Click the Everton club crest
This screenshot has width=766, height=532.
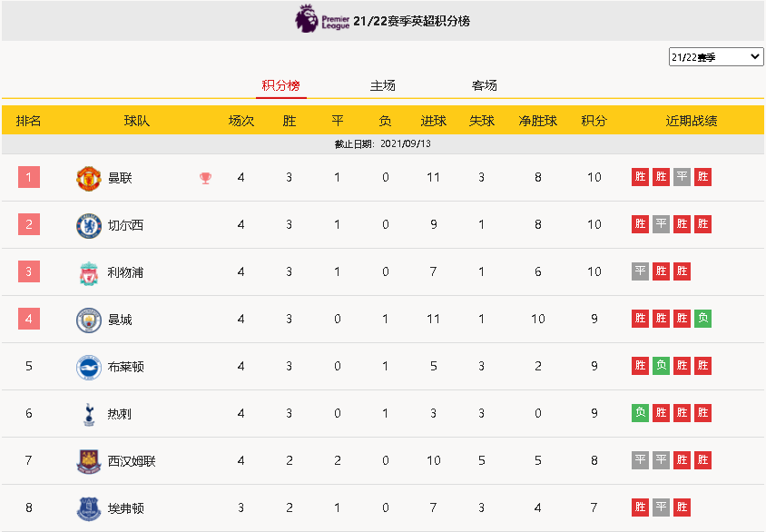(89, 508)
